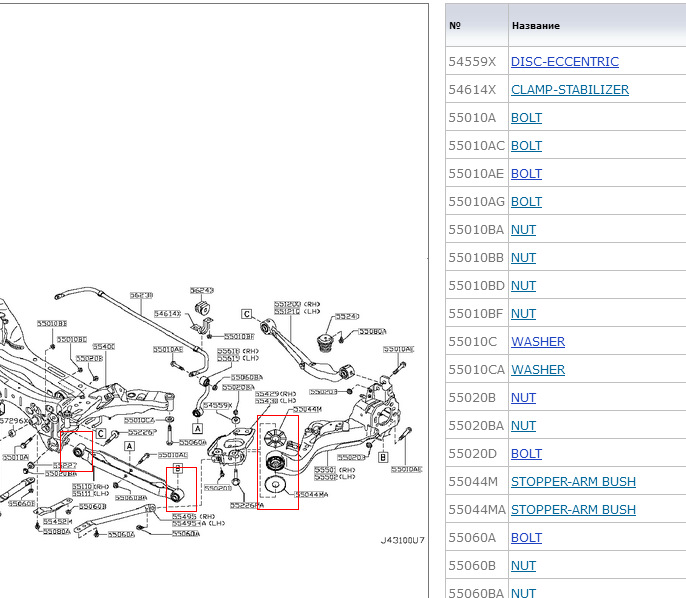Click diagram label 57296X on the diagram
The width and height of the screenshot is (686, 598).
pyautogui.click(x=13, y=421)
